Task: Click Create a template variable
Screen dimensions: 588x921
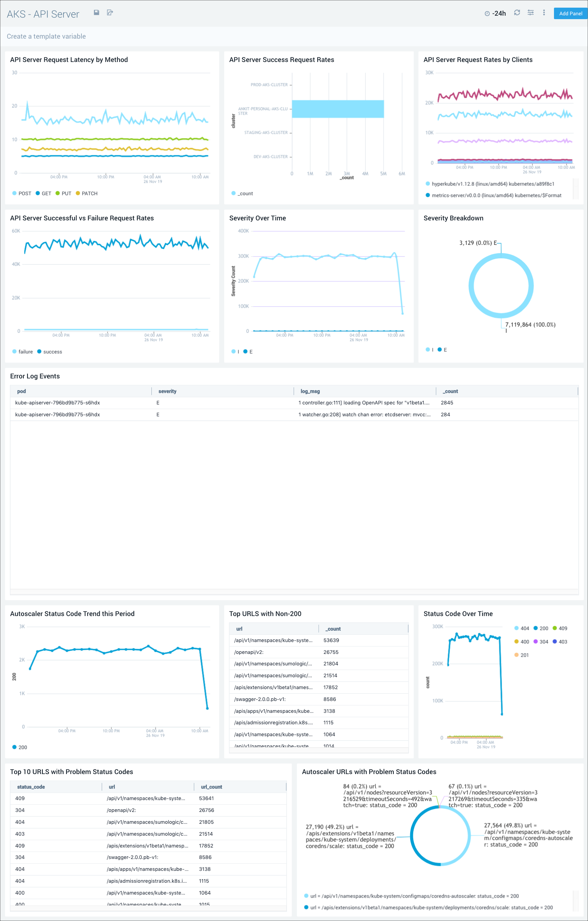Action: [x=46, y=36]
